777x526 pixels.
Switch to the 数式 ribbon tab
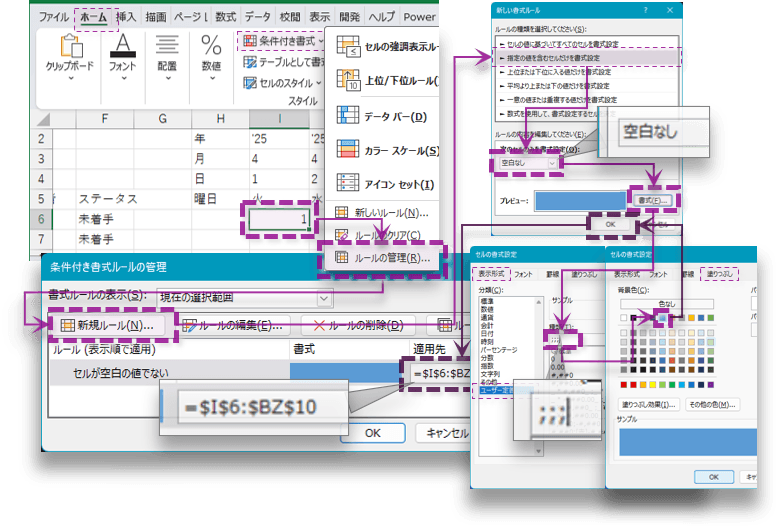pyautogui.click(x=225, y=17)
